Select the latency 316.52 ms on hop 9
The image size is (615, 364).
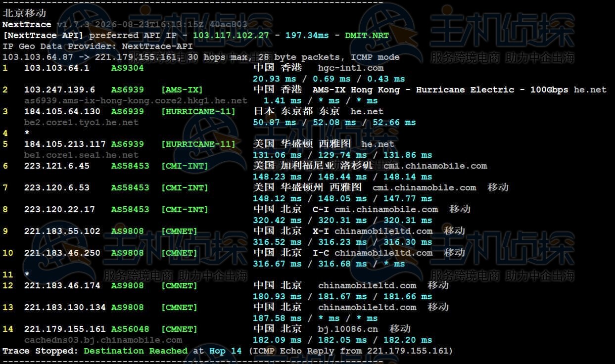pos(277,242)
